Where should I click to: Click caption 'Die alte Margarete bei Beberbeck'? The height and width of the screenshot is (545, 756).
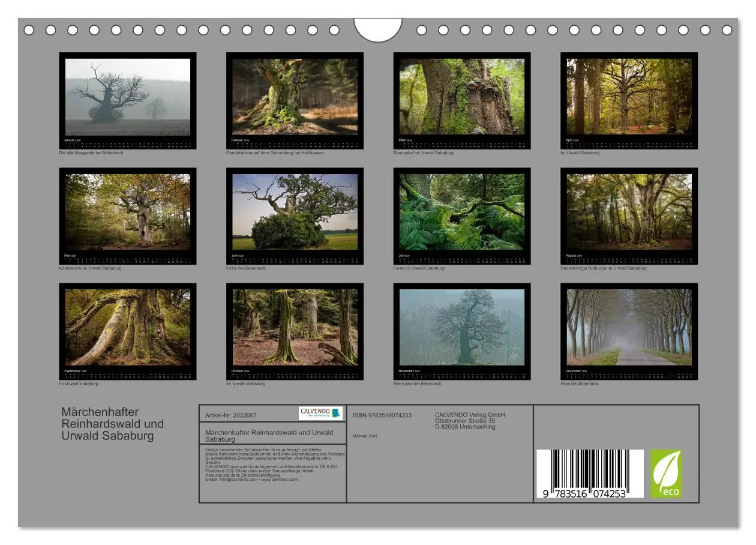tap(91, 153)
